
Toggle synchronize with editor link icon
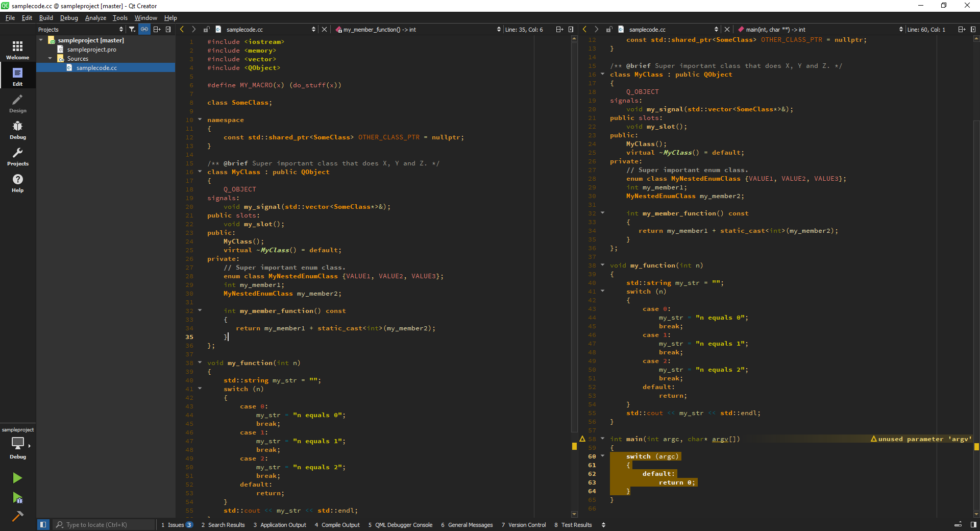tap(144, 30)
